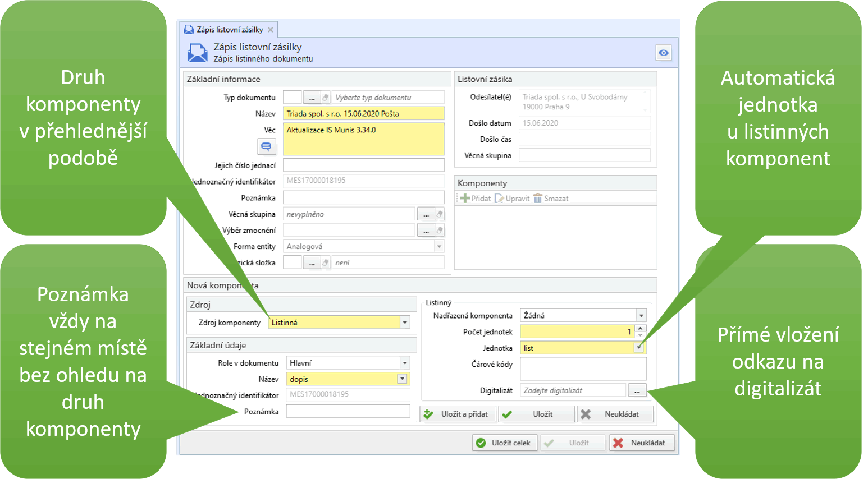The image size is (868, 479).
Task: Click Upravit in Komponenty toolbar
Action: pos(512,199)
